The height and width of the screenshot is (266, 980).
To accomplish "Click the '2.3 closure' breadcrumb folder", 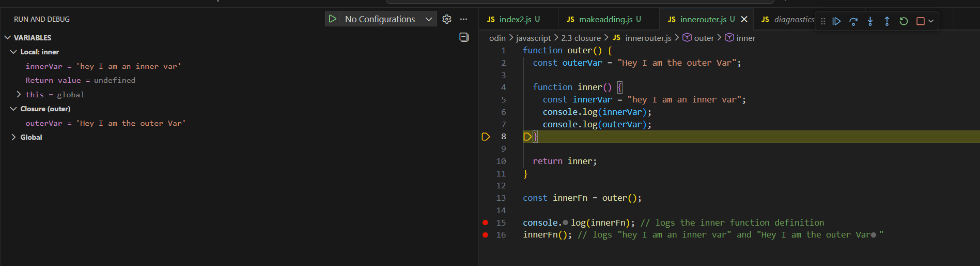I will point(581,38).
